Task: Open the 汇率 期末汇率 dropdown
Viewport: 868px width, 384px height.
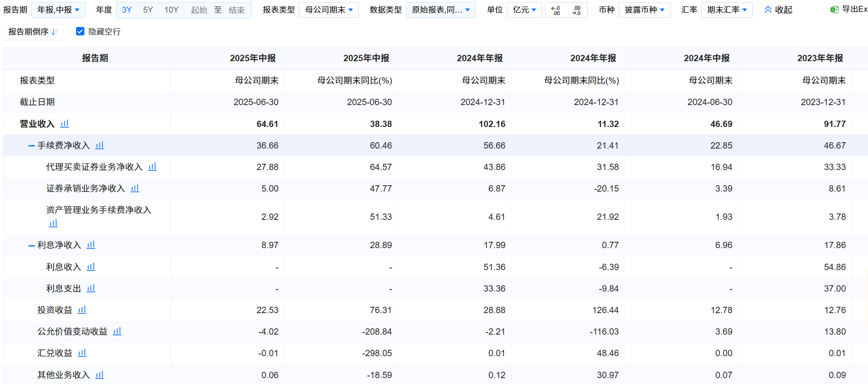Action: (x=727, y=10)
